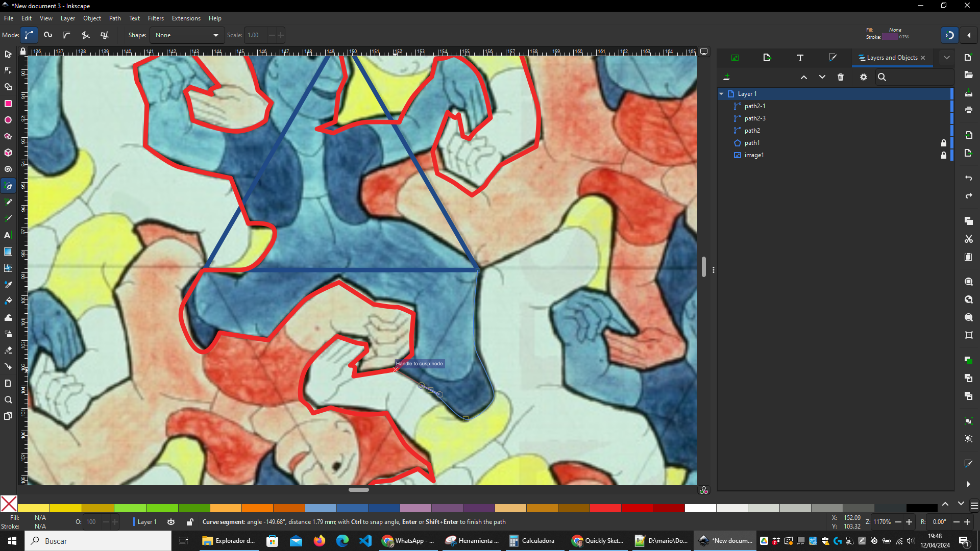The width and height of the screenshot is (980, 551).
Task: Select the Gradient tool
Action: 8,252
